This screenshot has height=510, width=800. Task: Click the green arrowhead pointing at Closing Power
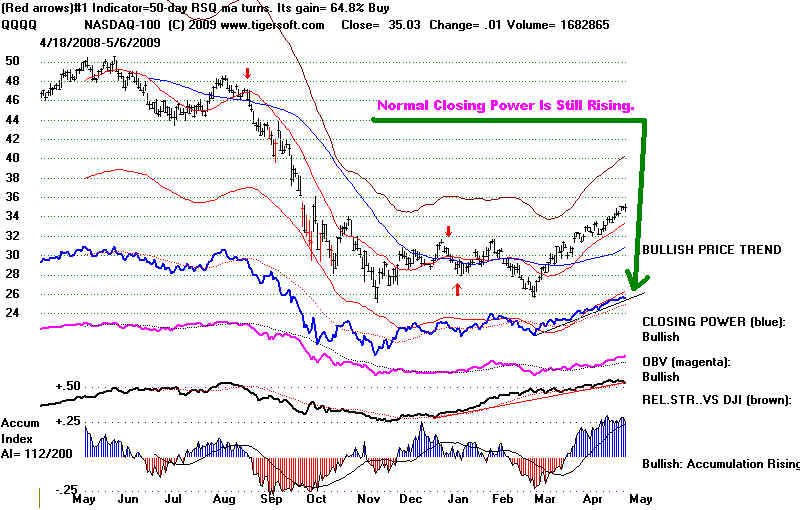tap(633, 279)
